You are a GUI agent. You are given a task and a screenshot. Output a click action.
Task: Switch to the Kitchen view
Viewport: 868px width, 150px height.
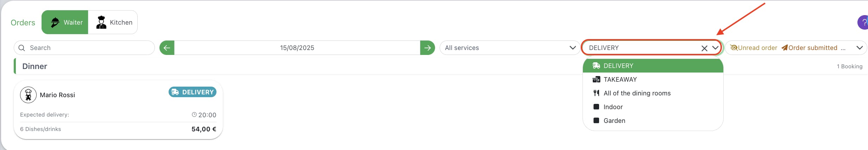click(113, 22)
